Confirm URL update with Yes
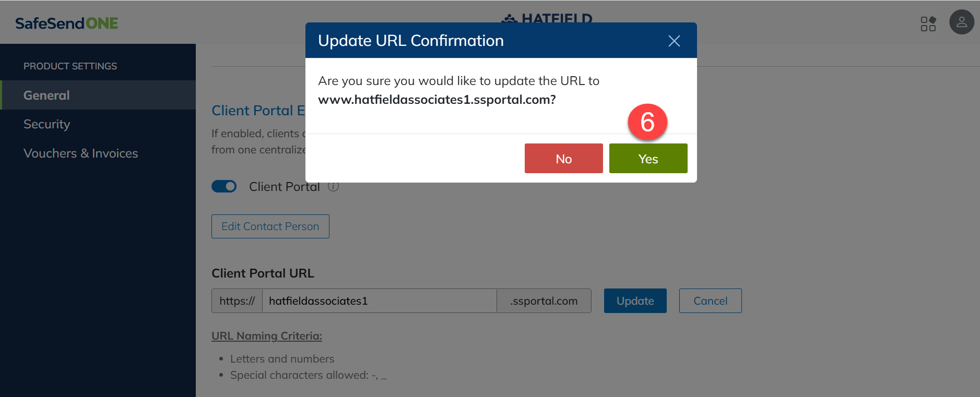This screenshot has width=980, height=397. 648,159
